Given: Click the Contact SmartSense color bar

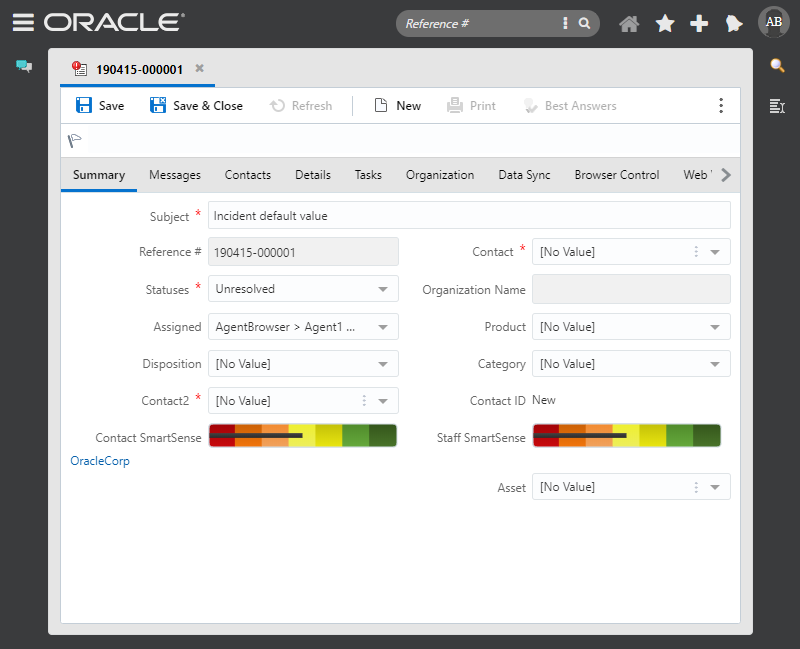Looking at the screenshot, I should (302, 435).
